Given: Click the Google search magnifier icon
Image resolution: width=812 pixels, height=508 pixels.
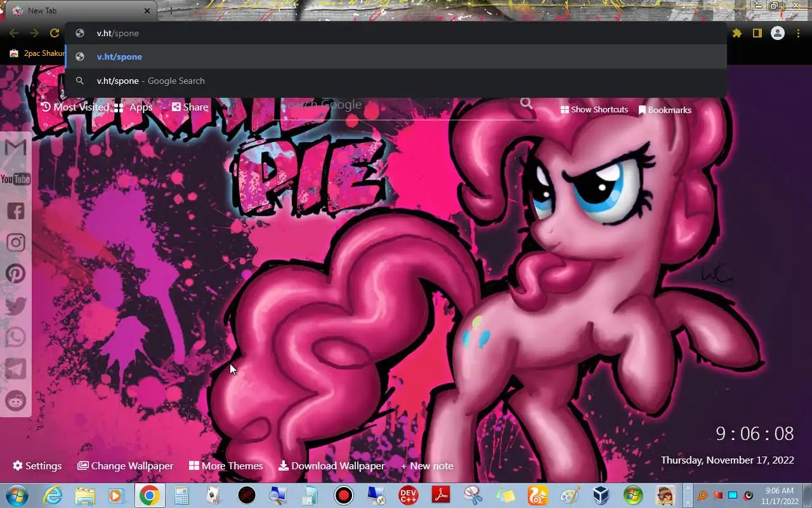Looking at the screenshot, I should tap(527, 104).
